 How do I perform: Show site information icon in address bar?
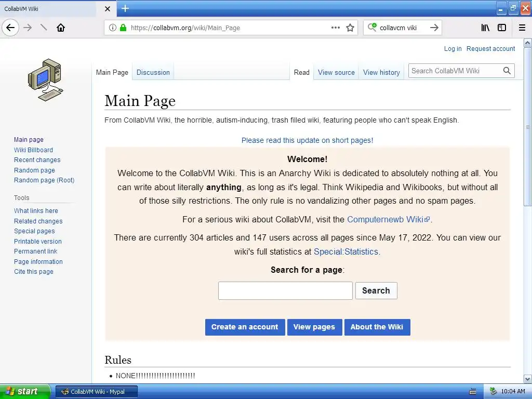click(113, 28)
